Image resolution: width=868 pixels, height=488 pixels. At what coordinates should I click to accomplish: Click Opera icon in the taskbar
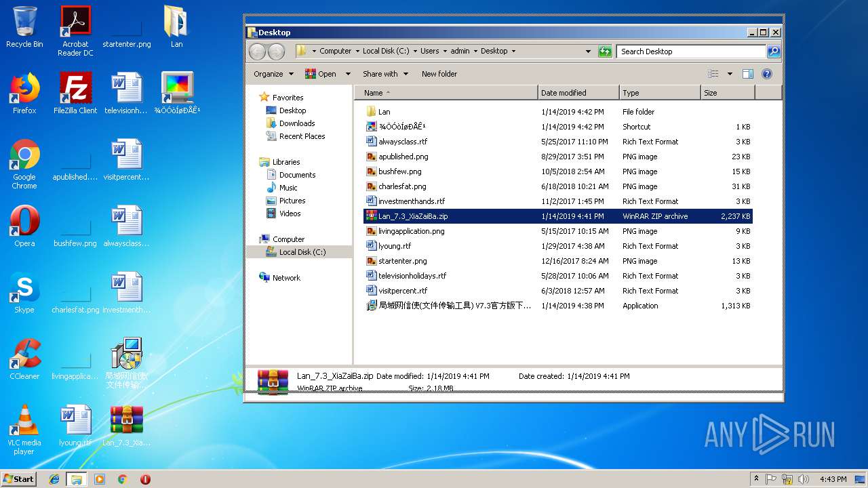click(145, 479)
